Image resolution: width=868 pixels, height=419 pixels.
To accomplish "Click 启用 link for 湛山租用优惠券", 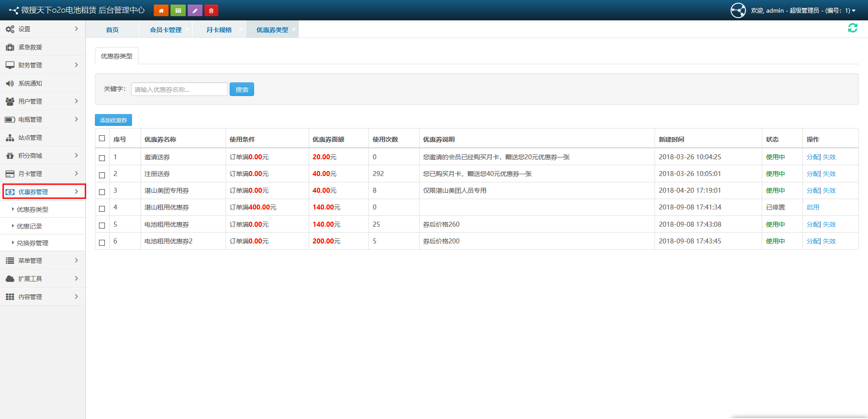I will point(812,207).
